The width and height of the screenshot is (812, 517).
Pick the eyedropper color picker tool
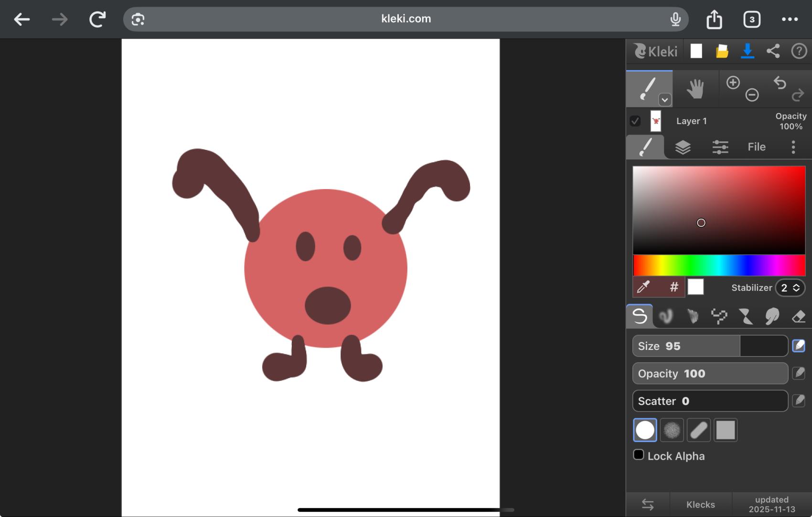coord(644,287)
